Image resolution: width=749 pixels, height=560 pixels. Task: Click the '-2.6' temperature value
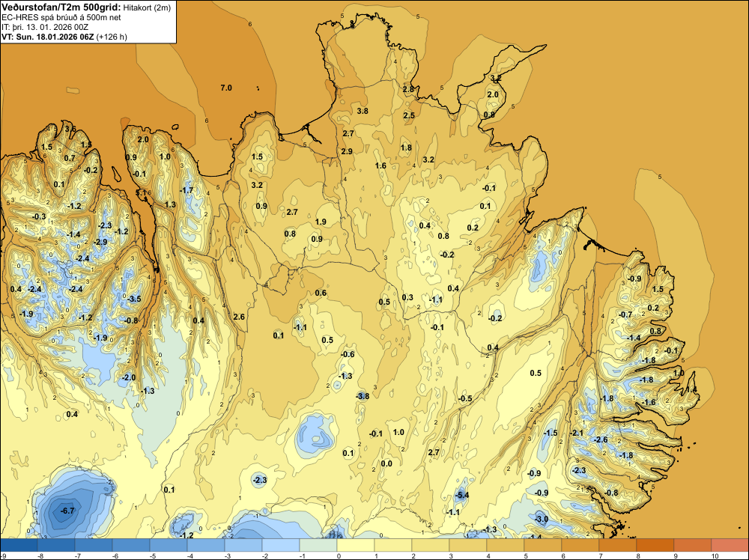[601, 439]
